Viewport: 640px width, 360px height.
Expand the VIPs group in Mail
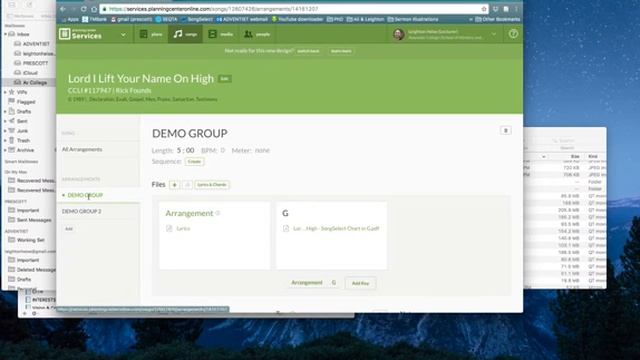coord(6,92)
